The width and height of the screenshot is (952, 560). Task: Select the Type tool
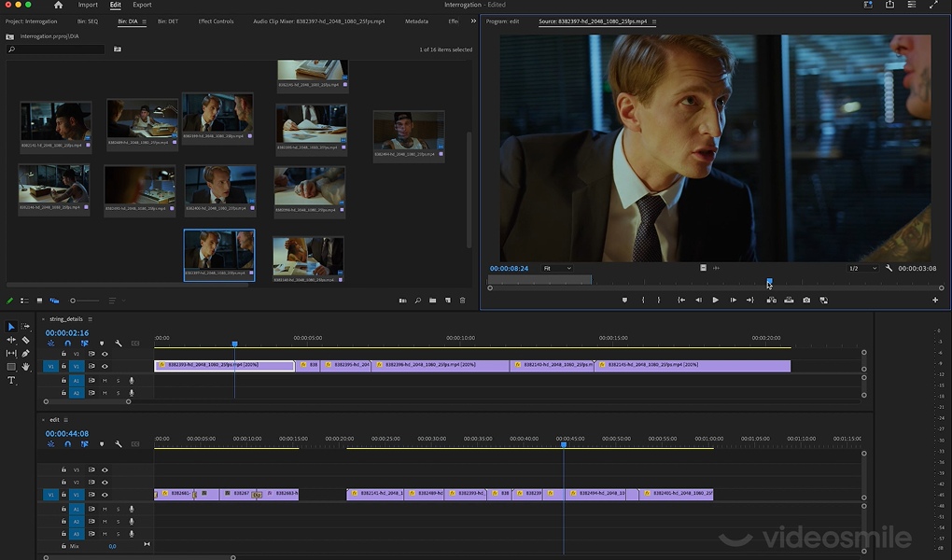(11, 380)
